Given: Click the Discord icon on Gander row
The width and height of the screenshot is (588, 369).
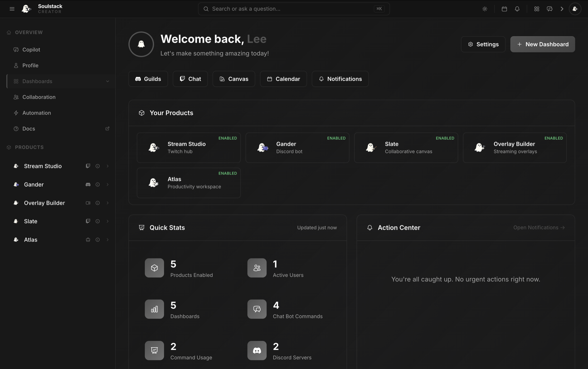Looking at the screenshot, I should 88,184.
